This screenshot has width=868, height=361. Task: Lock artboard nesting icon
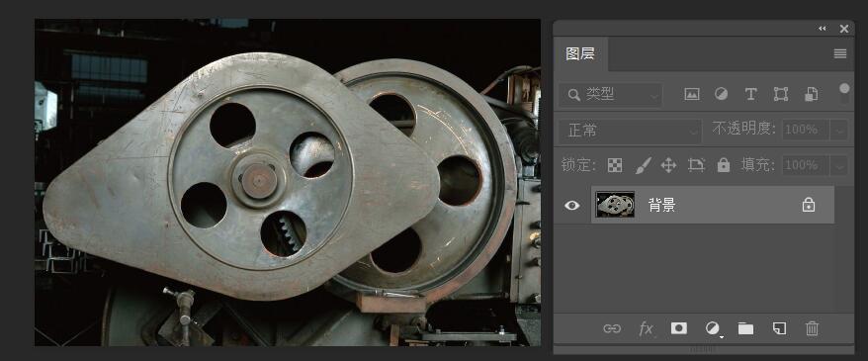pos(696,164)
